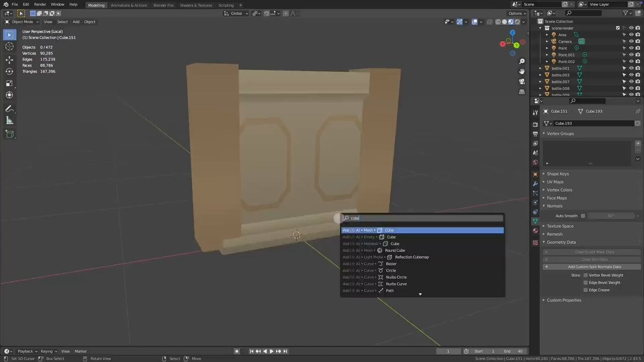Click Add Custom Split Normals Data button

pos(594,267)
